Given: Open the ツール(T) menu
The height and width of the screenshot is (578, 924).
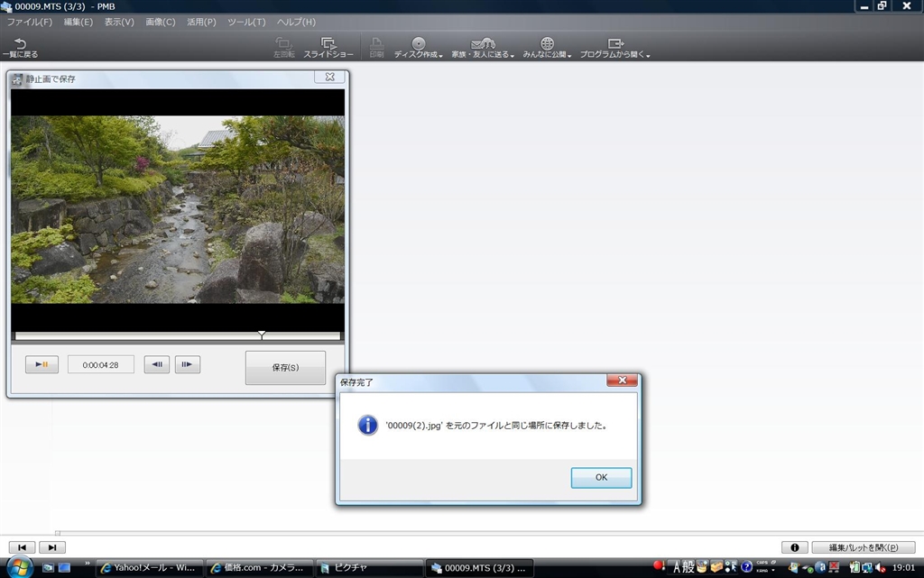Looking at the screenshot, I should pos(246,22).
